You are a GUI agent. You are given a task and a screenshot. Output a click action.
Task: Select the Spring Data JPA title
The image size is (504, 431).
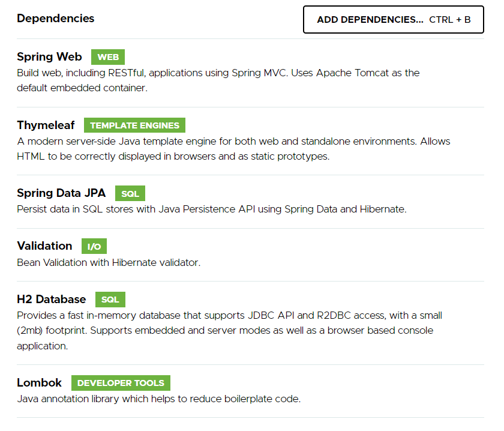pyautogui.click(x=61, y=193)
